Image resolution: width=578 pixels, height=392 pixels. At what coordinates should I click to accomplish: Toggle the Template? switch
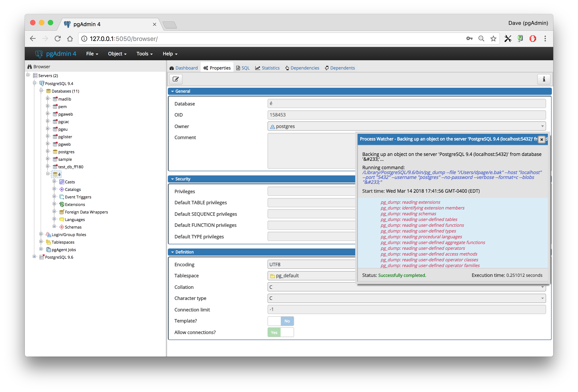click(281, 321)
